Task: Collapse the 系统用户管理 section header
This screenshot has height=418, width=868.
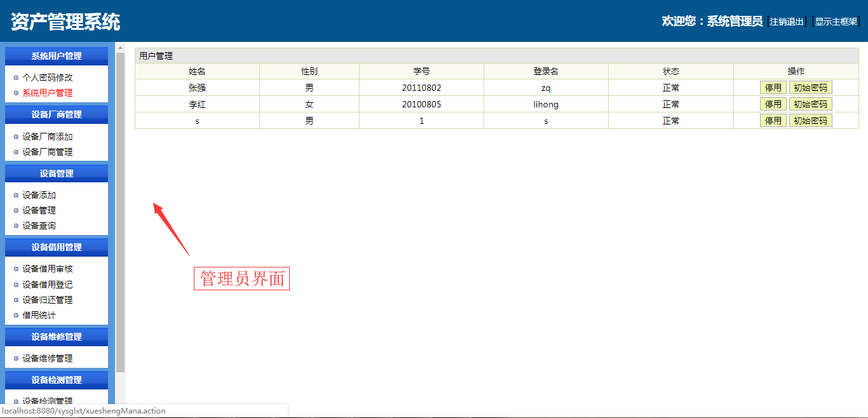Action: coord(57,56)
